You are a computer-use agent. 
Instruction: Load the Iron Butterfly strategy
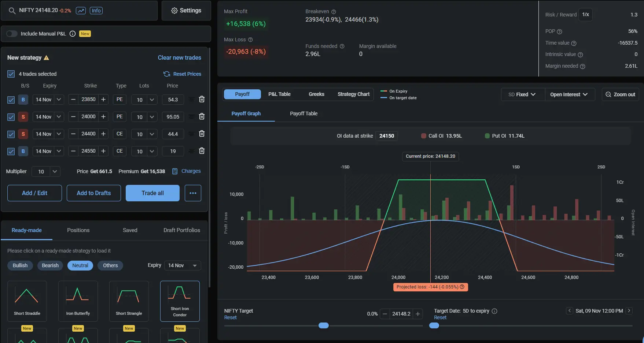click(x=78, y=301)
